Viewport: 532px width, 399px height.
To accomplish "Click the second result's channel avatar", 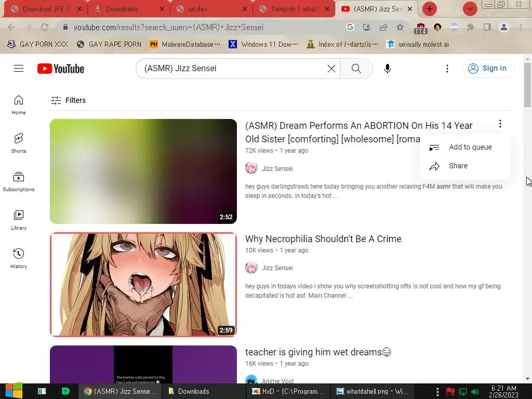I will click(251, 268).
